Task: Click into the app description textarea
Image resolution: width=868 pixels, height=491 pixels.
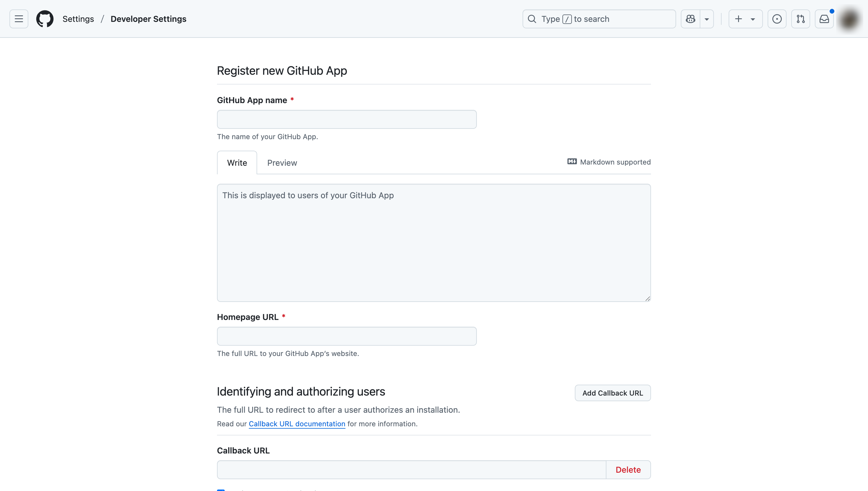Action: 434,243
